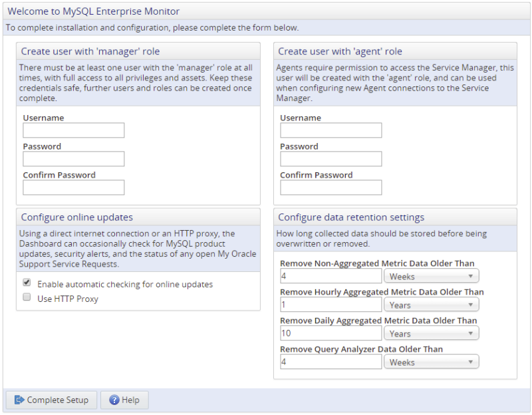
Task: Disable automatic checking for online updates
Action: (x=27, y=283)
